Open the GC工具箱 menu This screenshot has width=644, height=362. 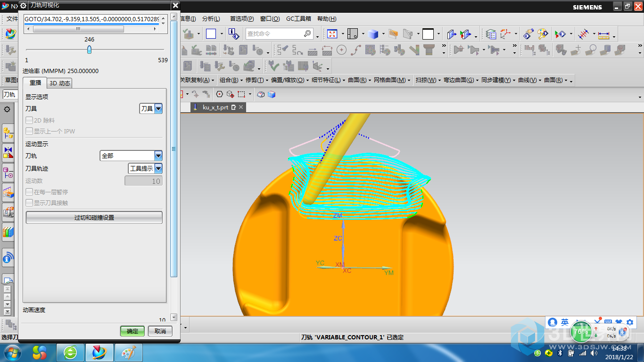click(x=298, y=19)
